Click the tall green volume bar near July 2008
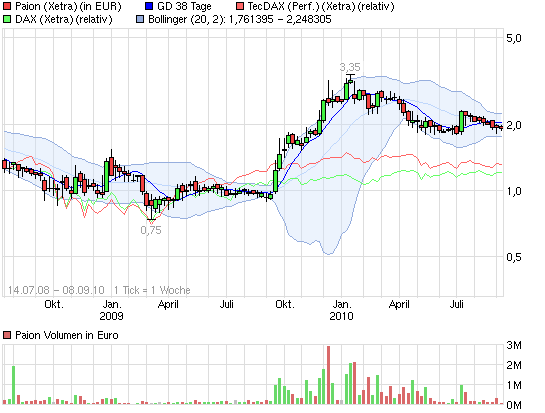This screenshot has height=413, width=545. (14, 385)
